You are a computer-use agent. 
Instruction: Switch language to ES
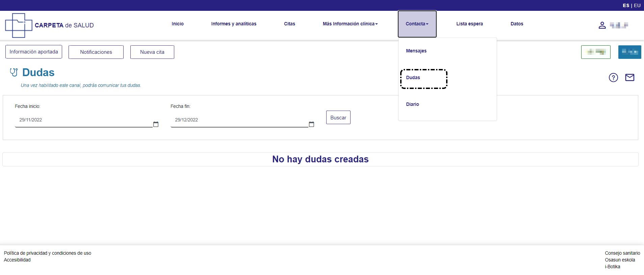(626, 5)
